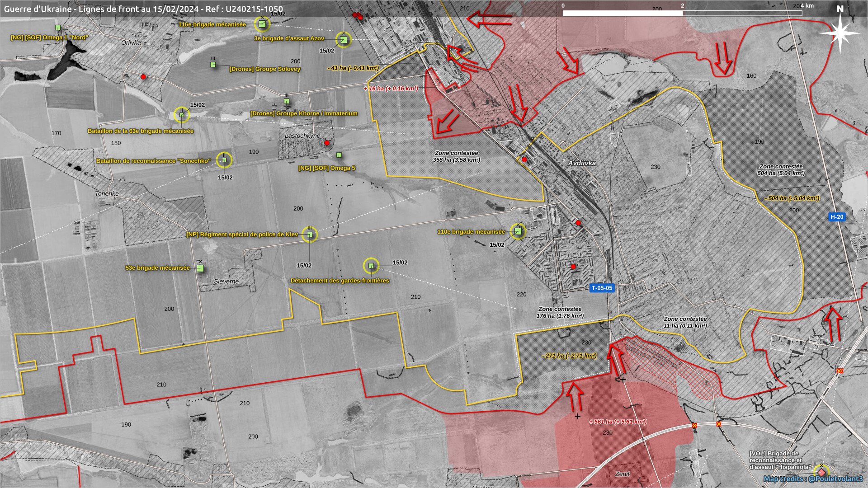Image resolution: width=868 pixels, height=488 pixels.
Task: Click the red dot near Orlivka
Action: click(143, 77)
